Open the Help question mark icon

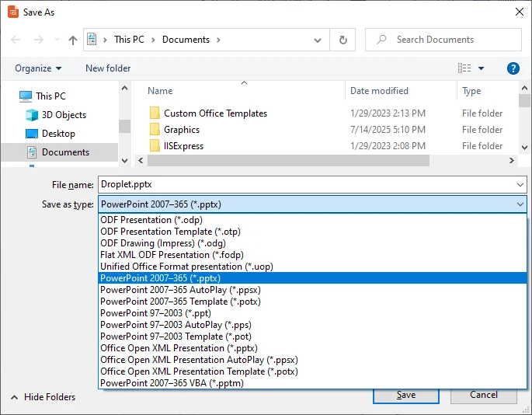[513, 68]
